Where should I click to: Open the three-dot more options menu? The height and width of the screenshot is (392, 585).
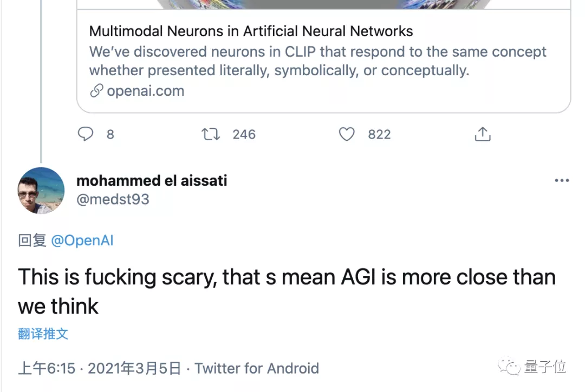click(562, 180)
